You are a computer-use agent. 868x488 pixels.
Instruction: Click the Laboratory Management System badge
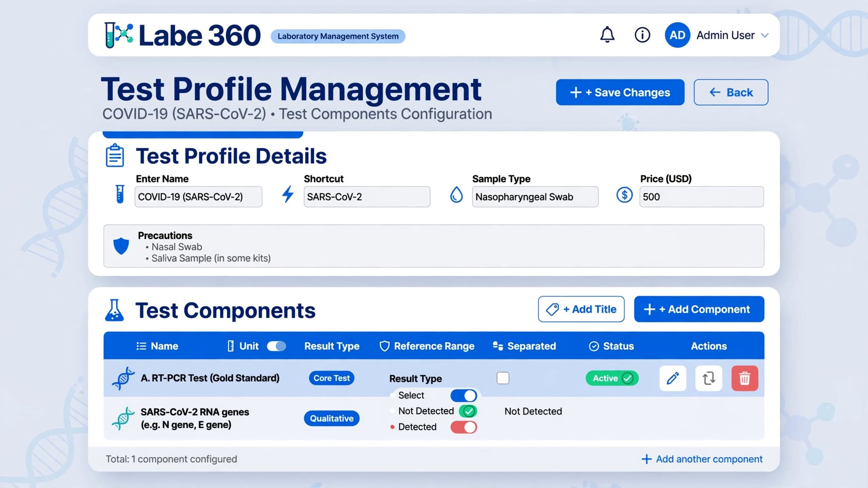click(338, 36)
